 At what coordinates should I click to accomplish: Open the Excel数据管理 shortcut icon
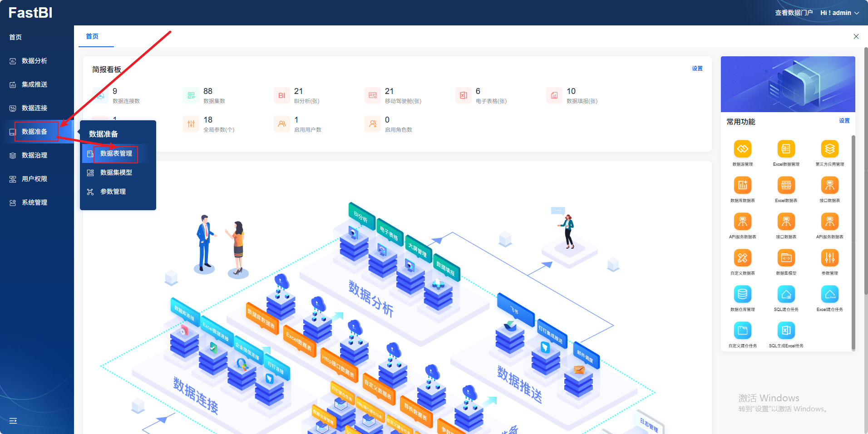point(786,149)
